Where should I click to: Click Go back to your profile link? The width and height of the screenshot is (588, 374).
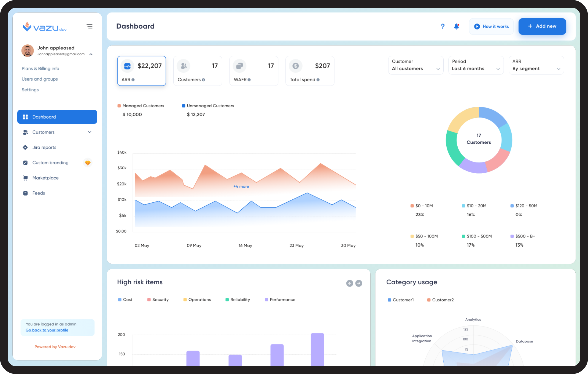coord(47,330)
